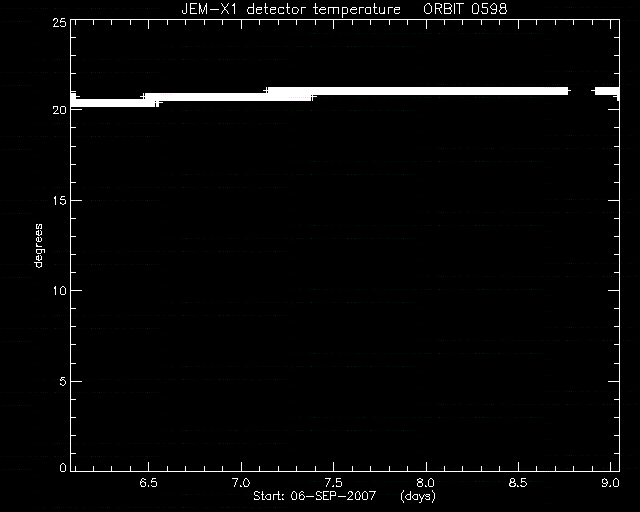Click the x-axis tick label 6.5
The height and width of the screenshot is (512, 640).
tap(149, 483)
